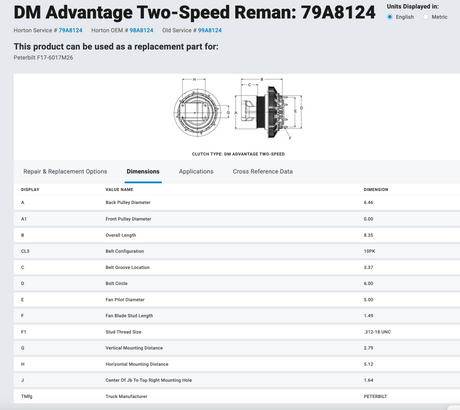Click the Truck Manufacturer row
Screen dimensions: 460x410
click(x=237, y=396)
